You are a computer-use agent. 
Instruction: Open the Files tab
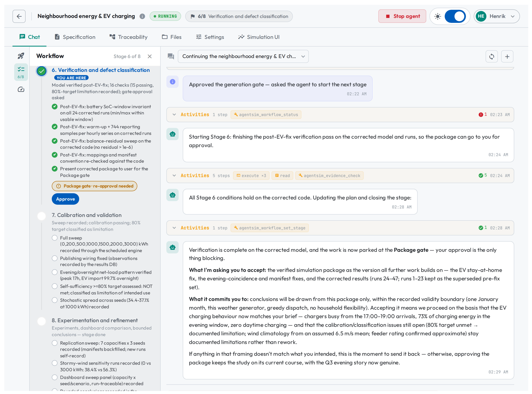point(172,37)
